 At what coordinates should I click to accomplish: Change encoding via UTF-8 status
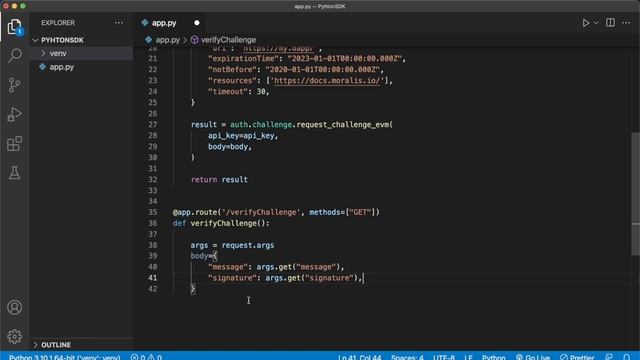444,357
